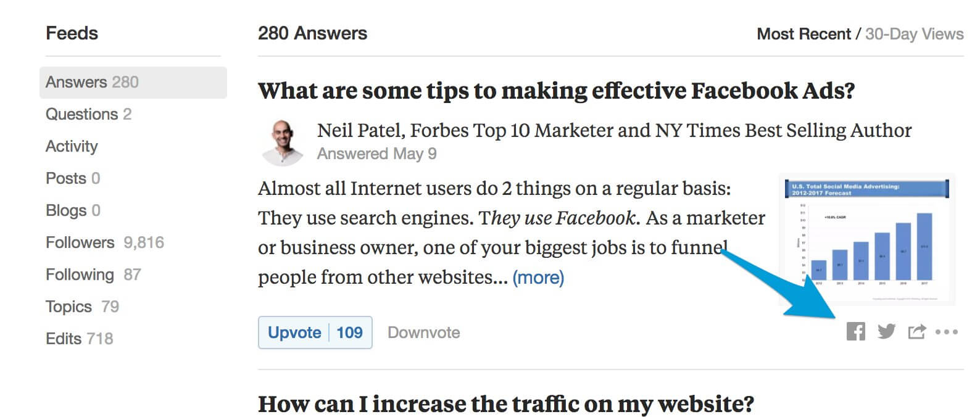View Activity feed
980x417 pixels.
click(72, 146)
